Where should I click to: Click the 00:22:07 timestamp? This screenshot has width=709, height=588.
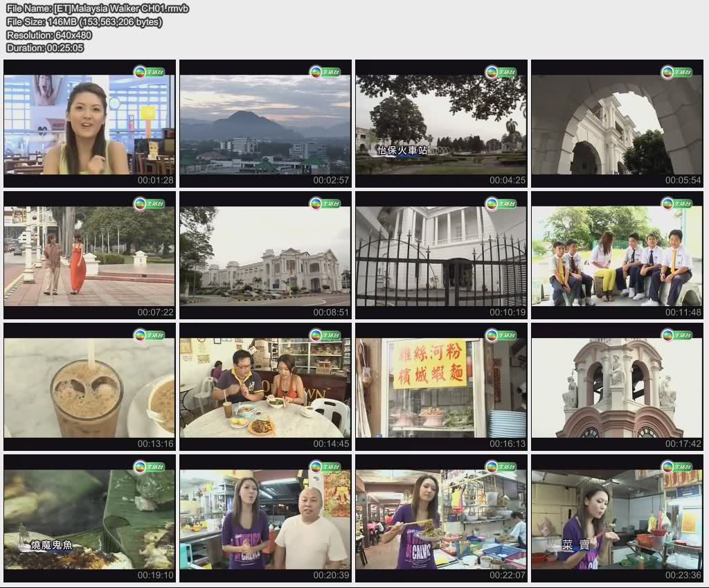(508, 576)
